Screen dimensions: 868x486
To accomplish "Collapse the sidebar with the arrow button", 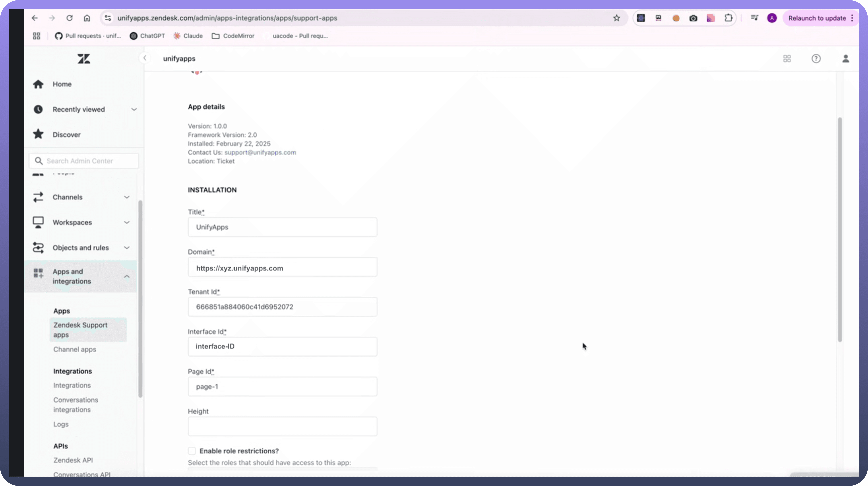I will [145, 58].
